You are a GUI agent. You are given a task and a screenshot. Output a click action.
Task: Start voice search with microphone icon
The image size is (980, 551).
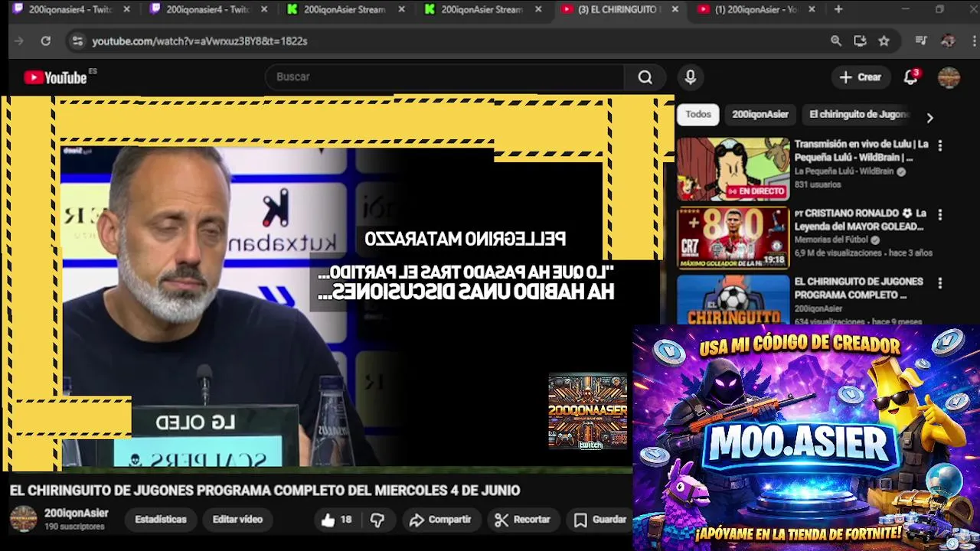691,77
